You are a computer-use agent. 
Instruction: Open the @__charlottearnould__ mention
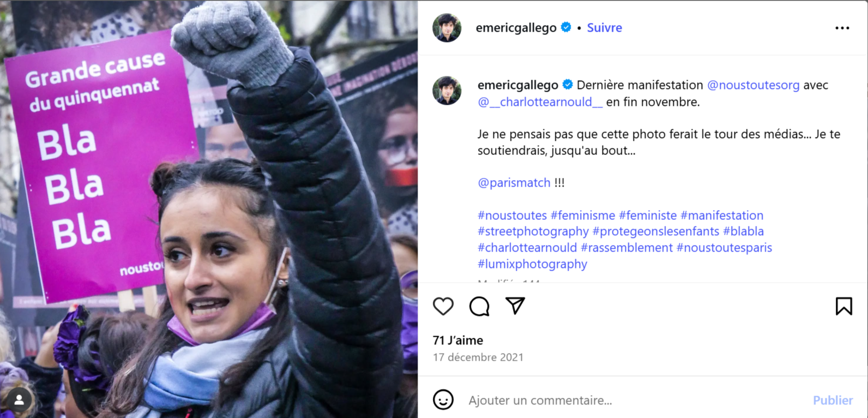(540, 101)
